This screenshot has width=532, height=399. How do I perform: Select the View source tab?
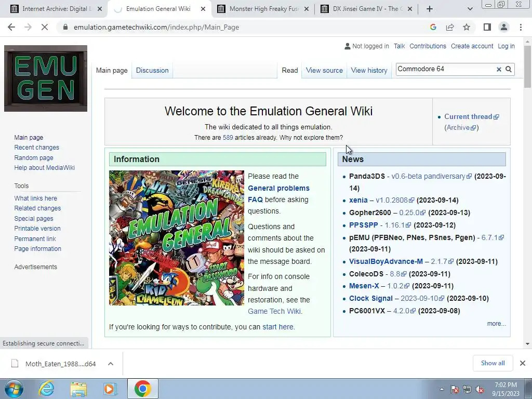coord(324,70)
